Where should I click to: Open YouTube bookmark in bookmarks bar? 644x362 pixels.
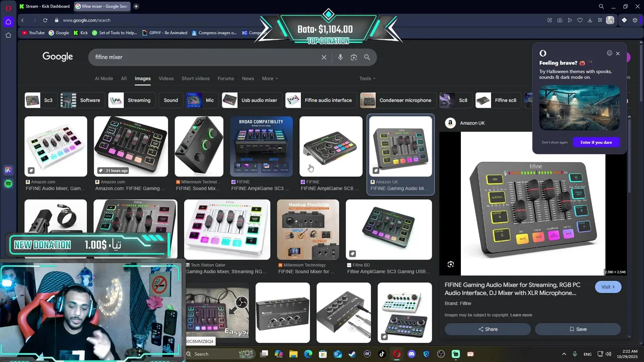[33, 33]
